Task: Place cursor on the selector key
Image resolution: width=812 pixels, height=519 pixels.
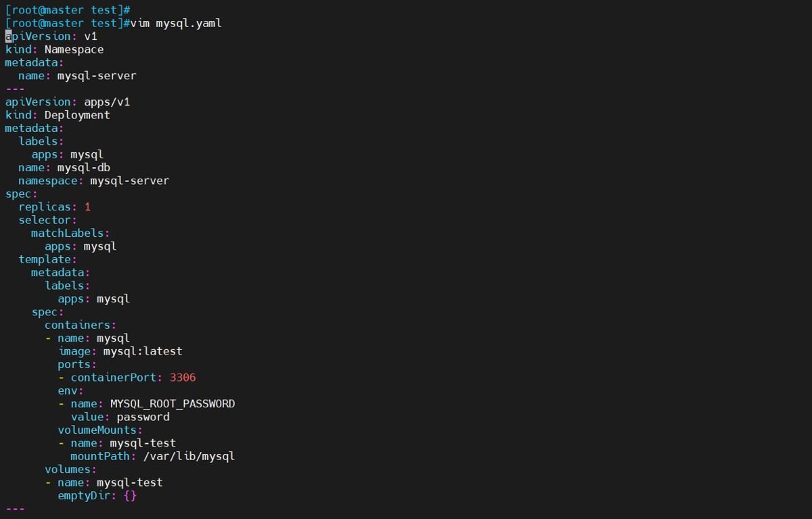Action: click(x=44, y=220)
